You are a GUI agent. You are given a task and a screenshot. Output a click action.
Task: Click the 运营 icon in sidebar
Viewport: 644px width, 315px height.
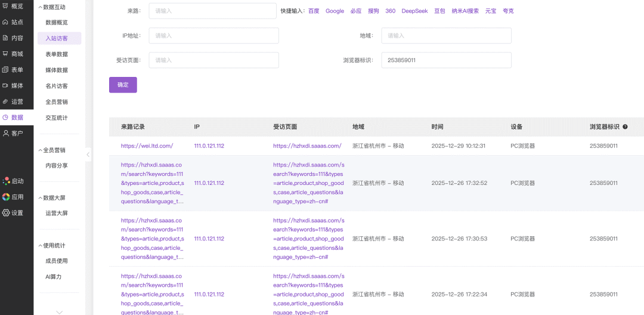pos(6,101)
